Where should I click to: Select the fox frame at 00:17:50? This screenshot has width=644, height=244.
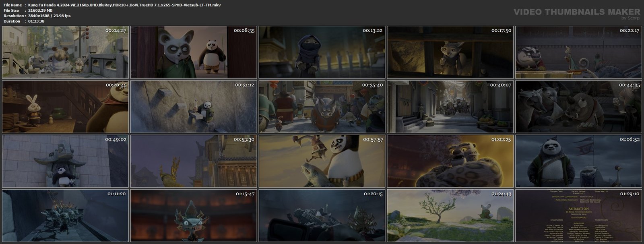450,52
